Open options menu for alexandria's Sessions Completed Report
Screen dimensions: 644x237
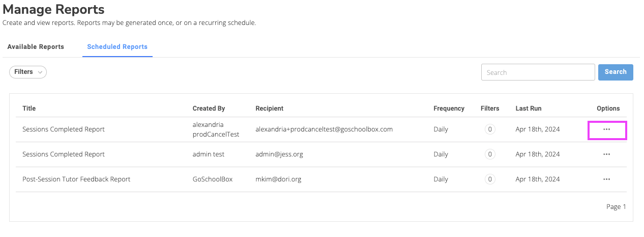[x=606, y=129]
